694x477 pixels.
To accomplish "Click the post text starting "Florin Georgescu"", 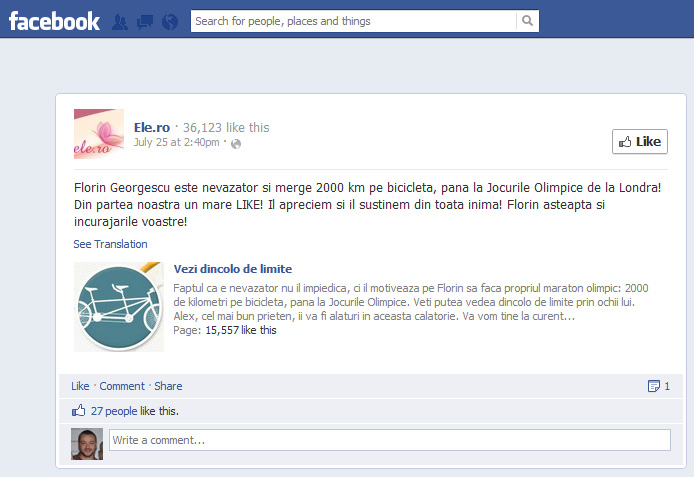I will 367,204.
